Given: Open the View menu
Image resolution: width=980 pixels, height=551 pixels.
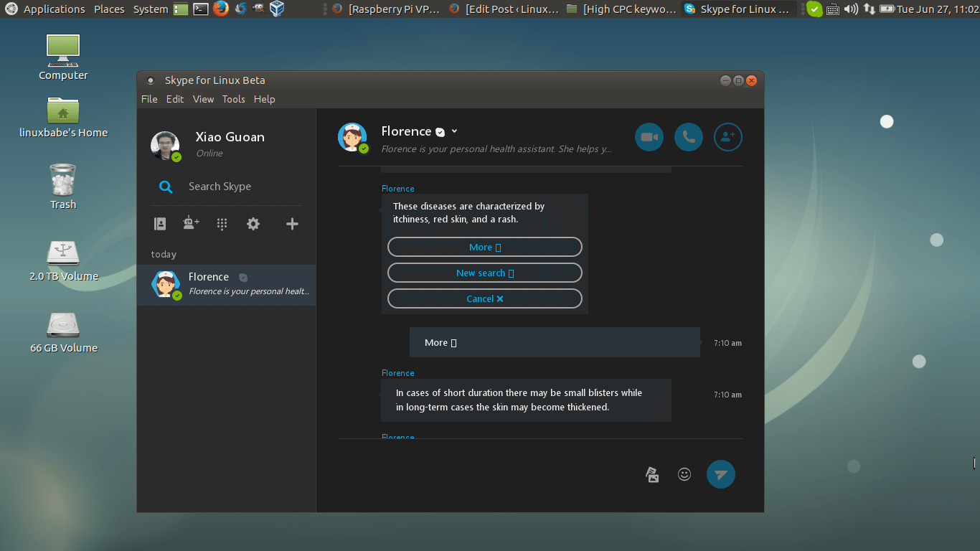Looking at the screenshot, I should coord(203,99).
